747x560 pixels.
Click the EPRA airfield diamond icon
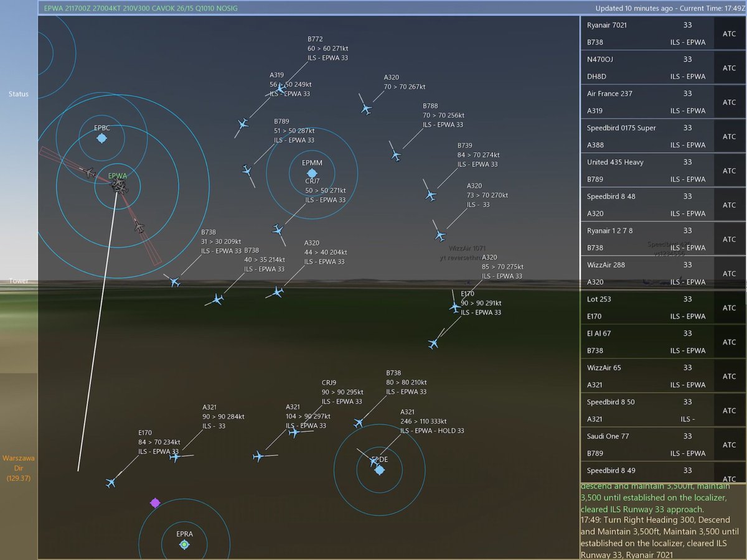coord(184,544)
